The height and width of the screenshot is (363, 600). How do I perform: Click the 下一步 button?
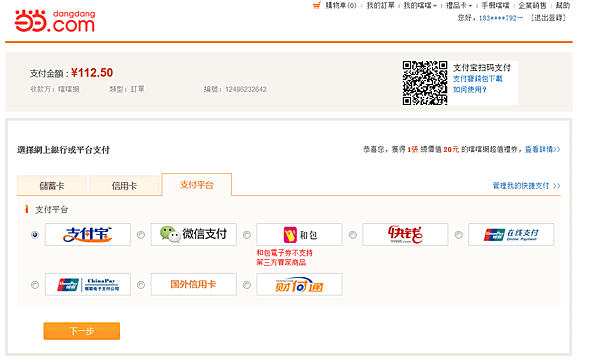click(x=82, y=331)
